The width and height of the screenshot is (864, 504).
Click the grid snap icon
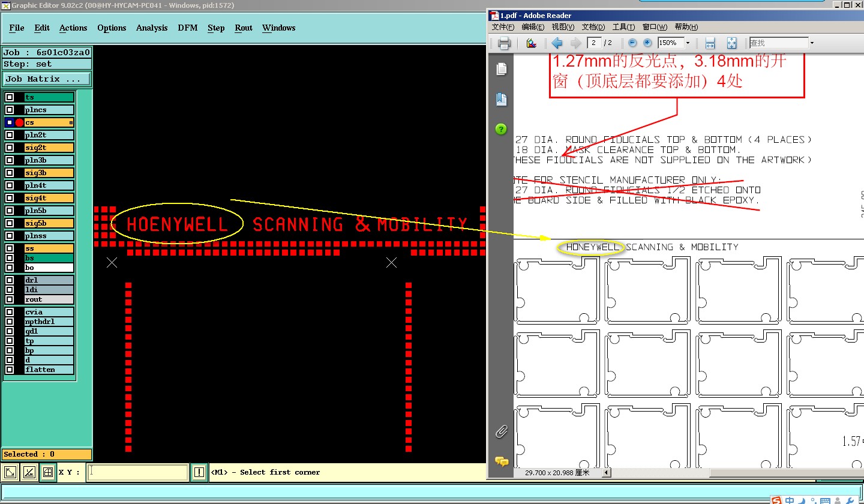coord(47,472)
